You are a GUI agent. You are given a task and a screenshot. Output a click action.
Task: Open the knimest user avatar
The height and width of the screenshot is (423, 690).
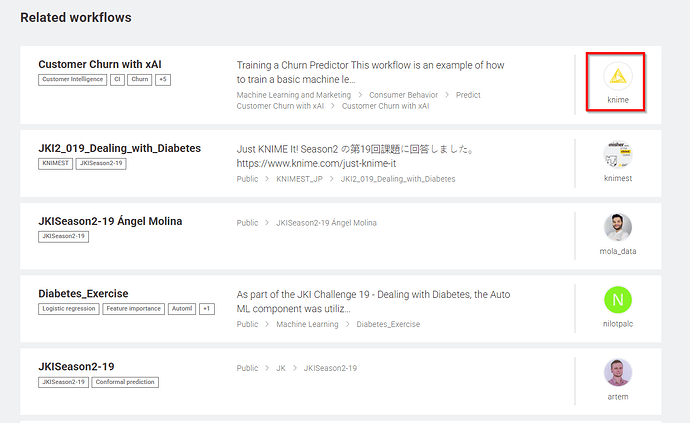617,154
